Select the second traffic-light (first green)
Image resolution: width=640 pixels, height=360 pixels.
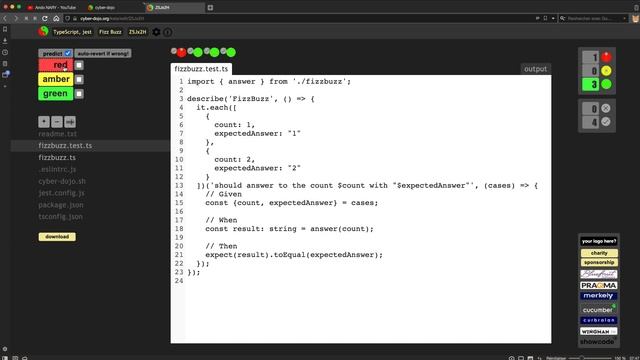click(x=198, y=52)
